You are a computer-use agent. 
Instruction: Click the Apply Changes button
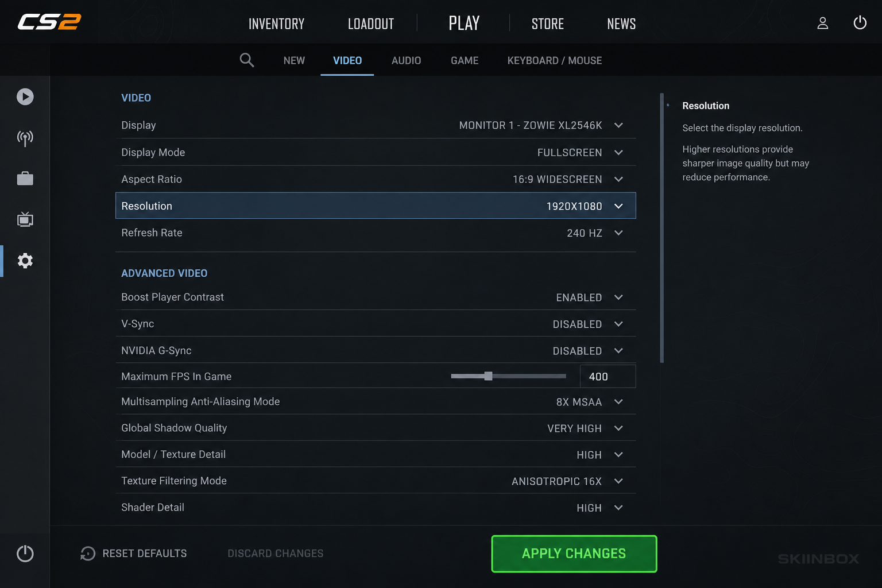coord(574,554)
